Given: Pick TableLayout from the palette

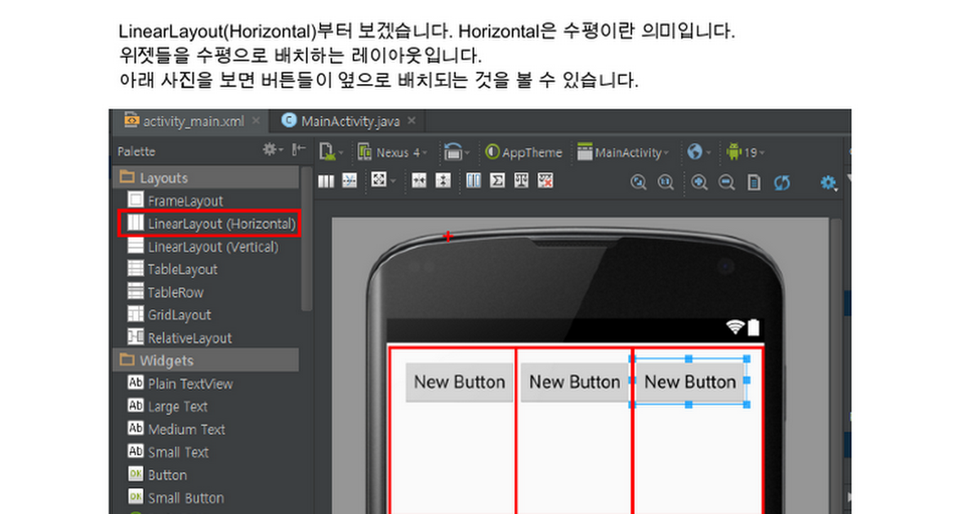Looking at the screenshot, I should point(173,268).
